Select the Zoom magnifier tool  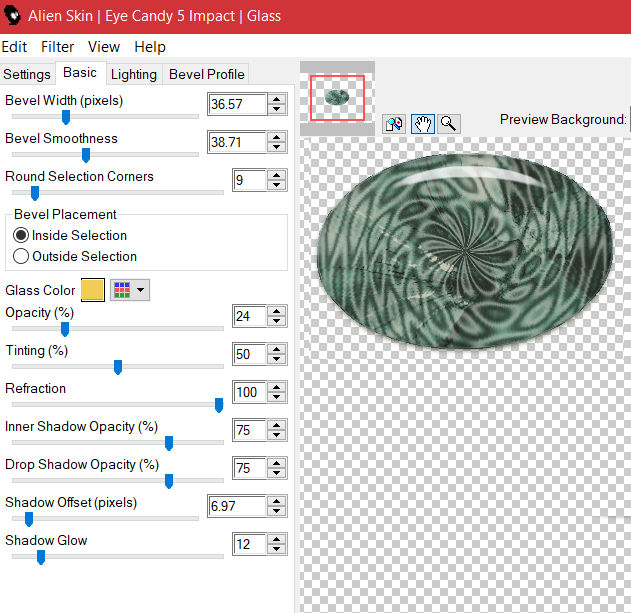coord(449,123)
